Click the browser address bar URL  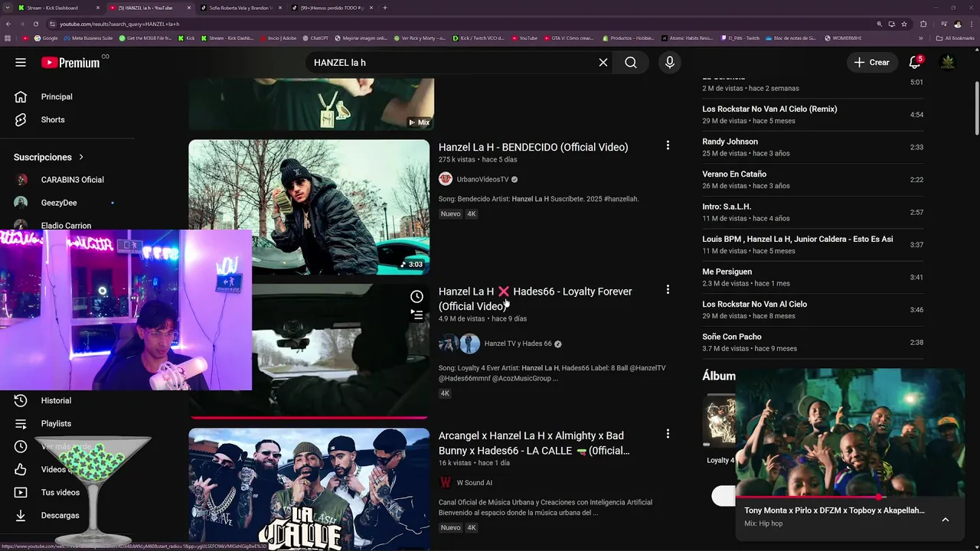[x=119, y=24]
